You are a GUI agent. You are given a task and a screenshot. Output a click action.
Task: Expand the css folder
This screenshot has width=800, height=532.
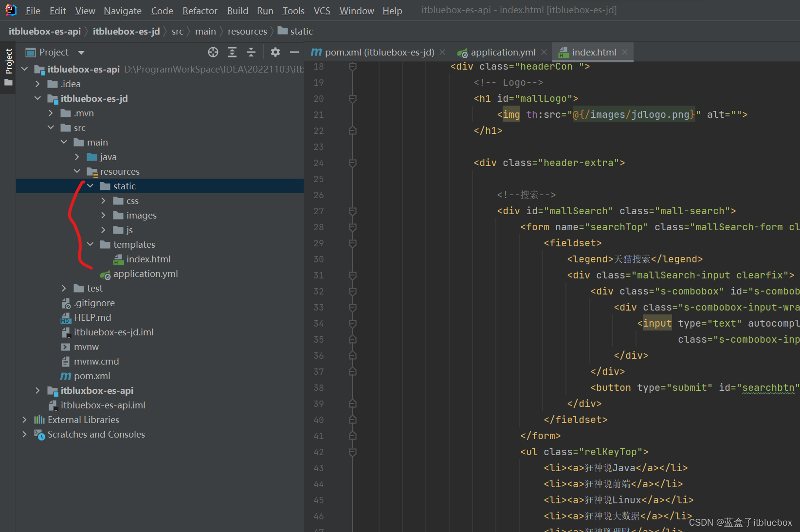(x=103, y=201)
